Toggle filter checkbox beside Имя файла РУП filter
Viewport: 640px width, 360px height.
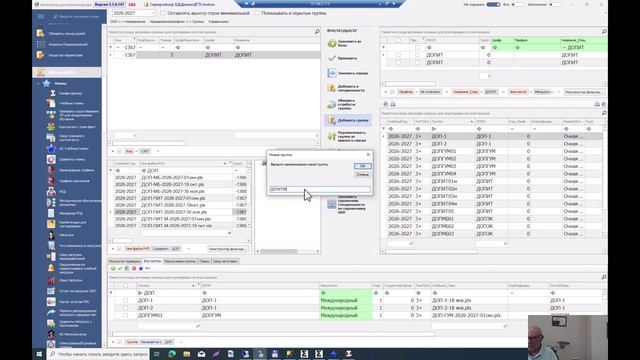click(x=119, y=249)
